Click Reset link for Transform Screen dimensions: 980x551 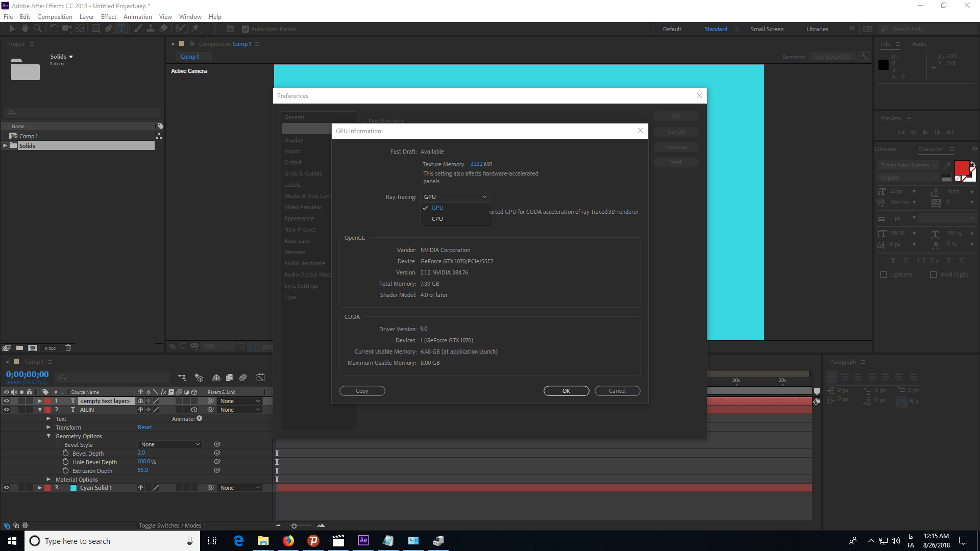(144, 428)
